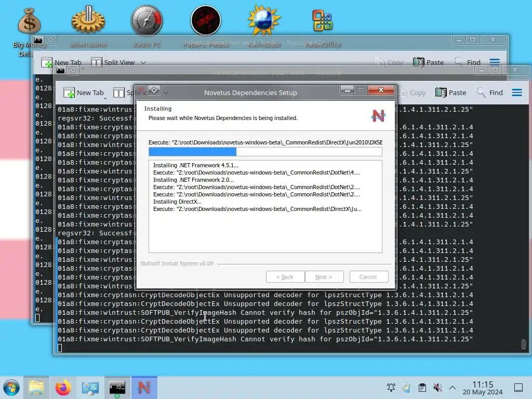Image resolution: width=532 pixels, height=399 pixels.
Task: Click New Tab in the back Konsole window
Action: coord(61,62)
